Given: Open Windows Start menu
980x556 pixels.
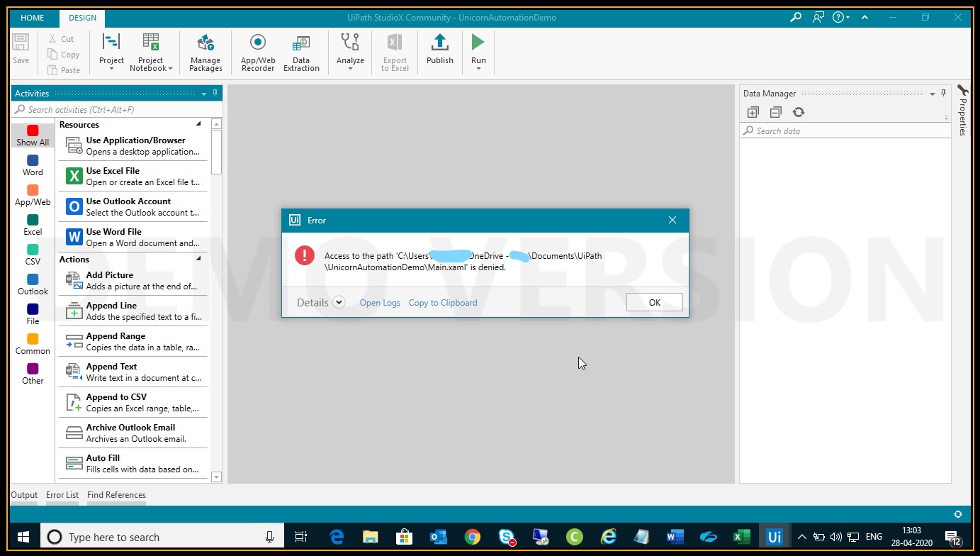Looking at the screenshot, I should coord(23,537).
